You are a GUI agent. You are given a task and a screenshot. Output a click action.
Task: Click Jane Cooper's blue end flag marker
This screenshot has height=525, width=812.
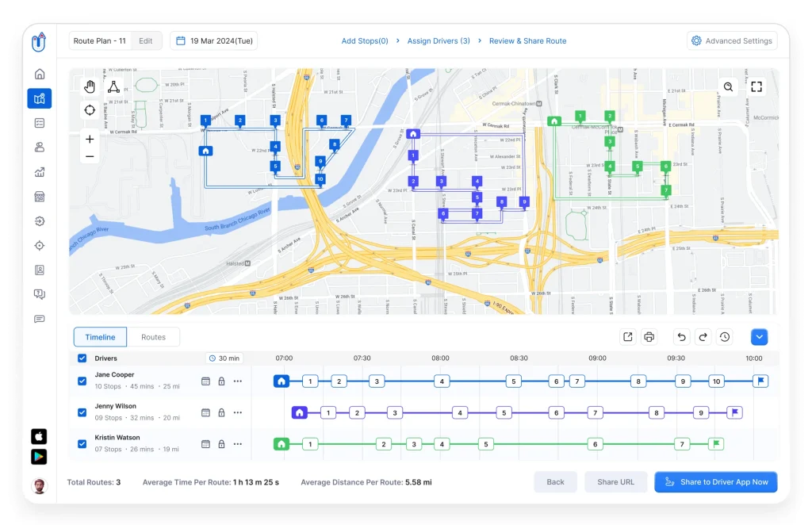[x=760, y=381]
